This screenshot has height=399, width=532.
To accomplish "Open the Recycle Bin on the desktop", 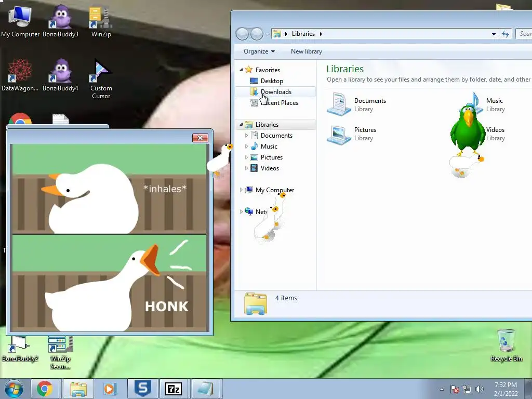I will (x=506, y=345).
